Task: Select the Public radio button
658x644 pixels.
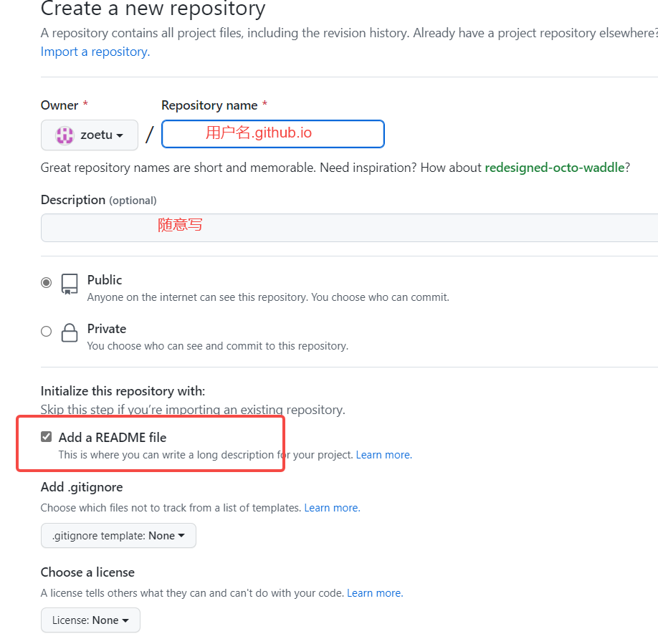Action: (46, 282)
